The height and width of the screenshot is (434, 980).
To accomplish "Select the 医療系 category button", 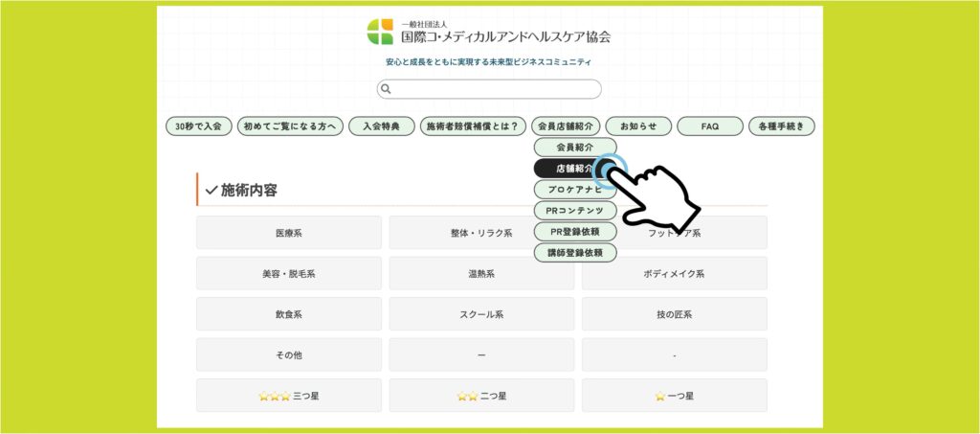I will pos(289,233).
